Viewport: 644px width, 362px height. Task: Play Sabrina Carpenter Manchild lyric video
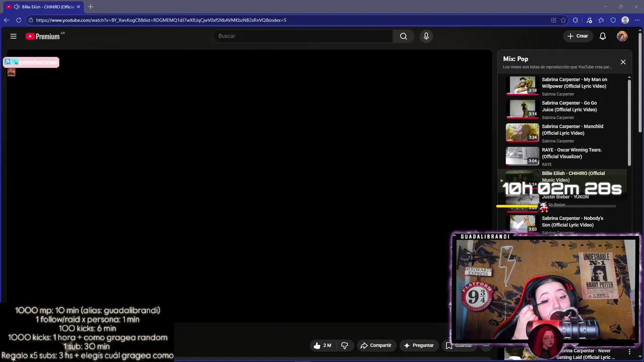click(x=563, y=133)
